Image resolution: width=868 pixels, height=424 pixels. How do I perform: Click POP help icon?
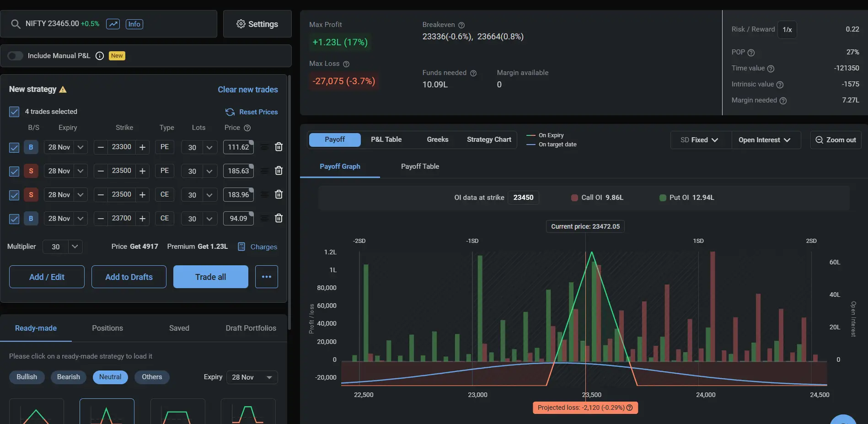pyautogui.click(x=751, y=53)
